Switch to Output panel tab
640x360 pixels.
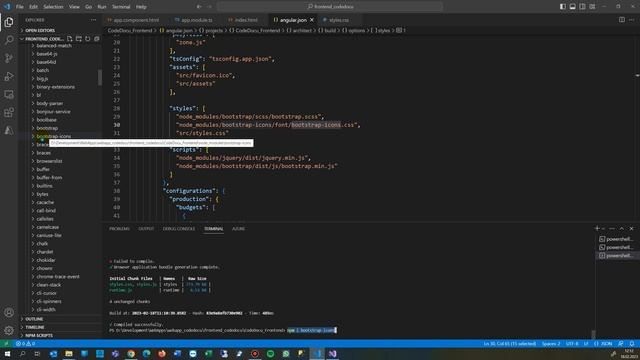click(146, 229)
